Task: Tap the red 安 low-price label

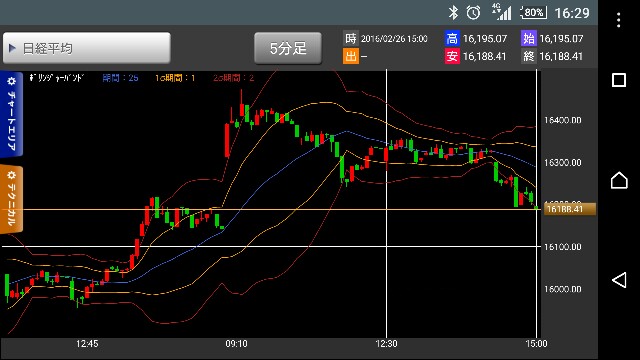Action: (x=452, y=56)
